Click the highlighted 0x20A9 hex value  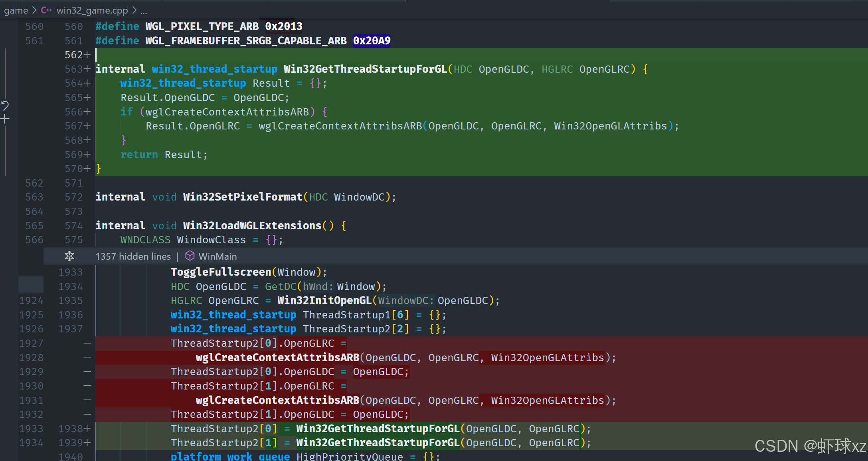[372, 41]
